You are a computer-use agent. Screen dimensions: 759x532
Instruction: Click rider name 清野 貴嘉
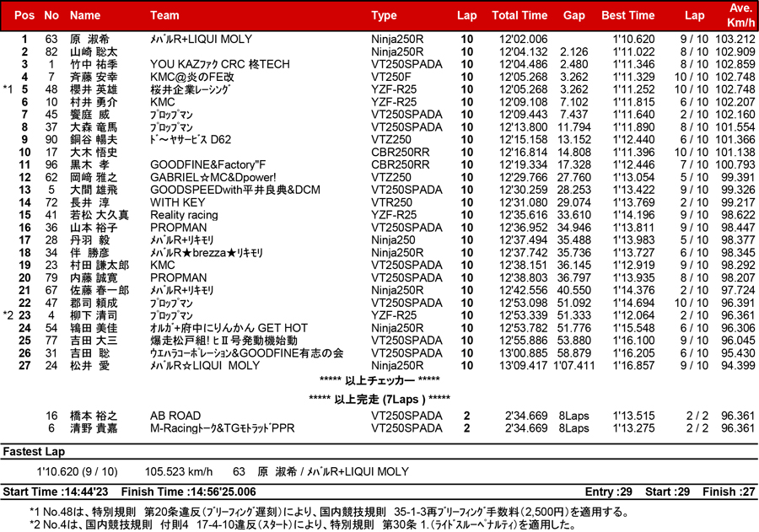coord(94,428)
